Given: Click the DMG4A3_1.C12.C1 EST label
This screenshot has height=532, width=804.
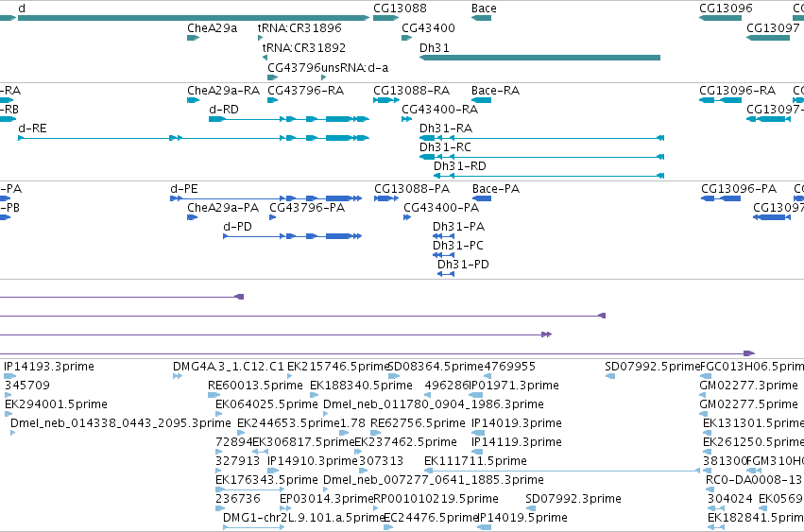Looking at the screenshot, I should pos(229,367).
